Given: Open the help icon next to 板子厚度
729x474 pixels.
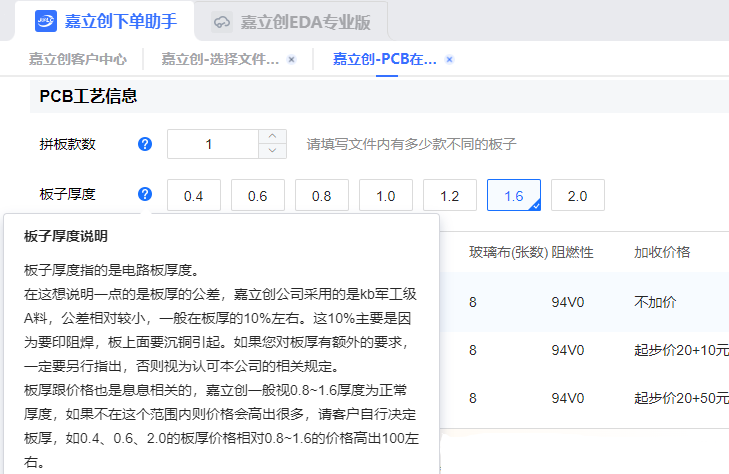Looking at the screenshot, I should click(x=145, y=194).
